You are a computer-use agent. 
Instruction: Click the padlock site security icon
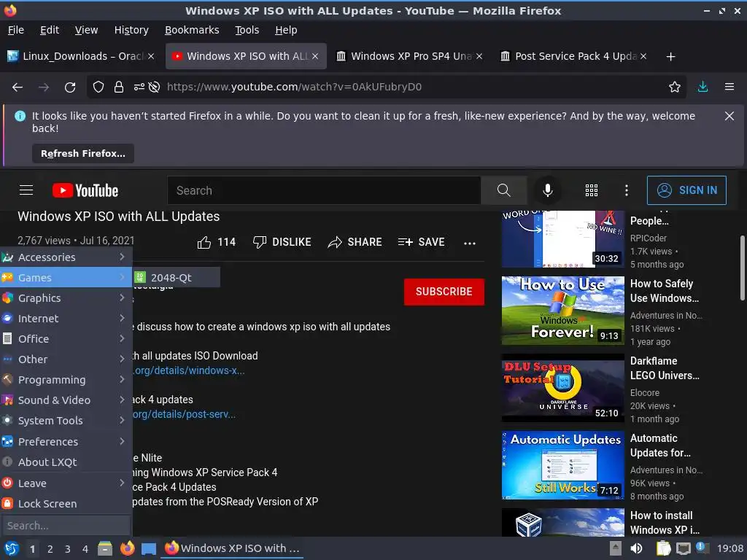point(119,87)
